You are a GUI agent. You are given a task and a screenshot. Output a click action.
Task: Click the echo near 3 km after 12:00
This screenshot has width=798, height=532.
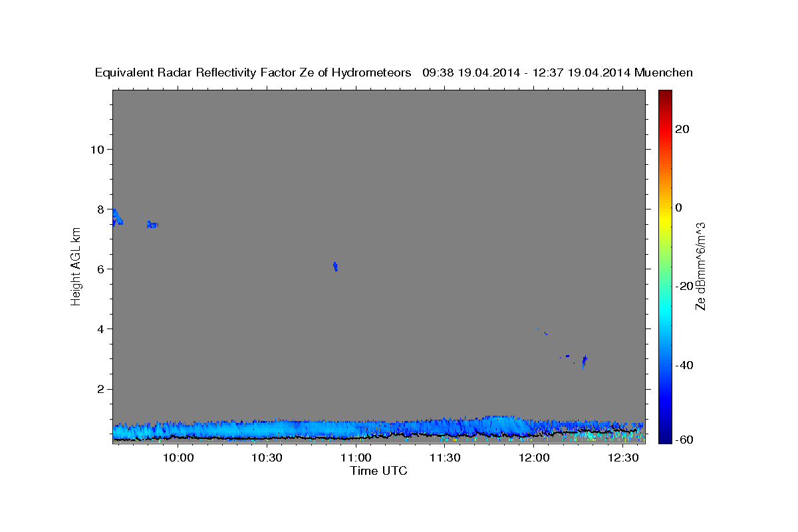click(x=584, y=361)
